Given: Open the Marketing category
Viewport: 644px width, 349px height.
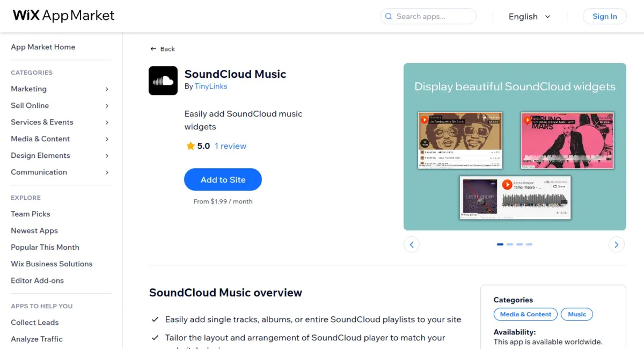Looking at the screenshot, I should (28, 89).
